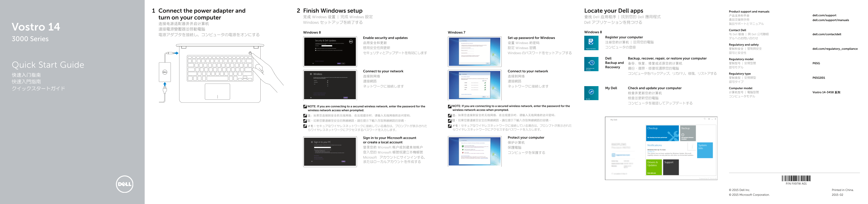
Task: Open the Security & Dell Updates screenshot
Action: (330, 52)
